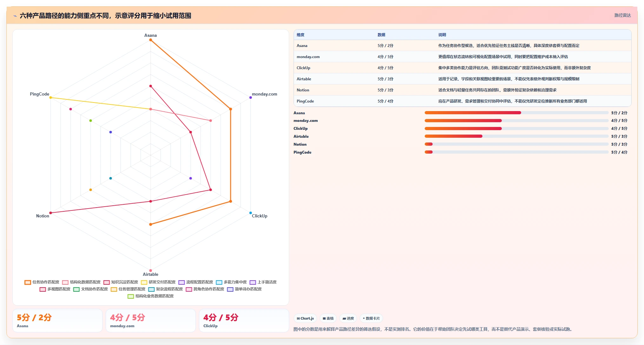Click the purple data point at monday.com vertex
This screenshot has width=644, height=345.
coord(250,97)
